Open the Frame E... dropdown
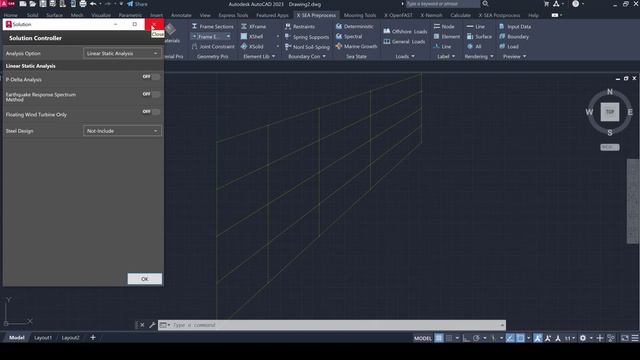Screen dimensions: 640x360 (211, 37)
